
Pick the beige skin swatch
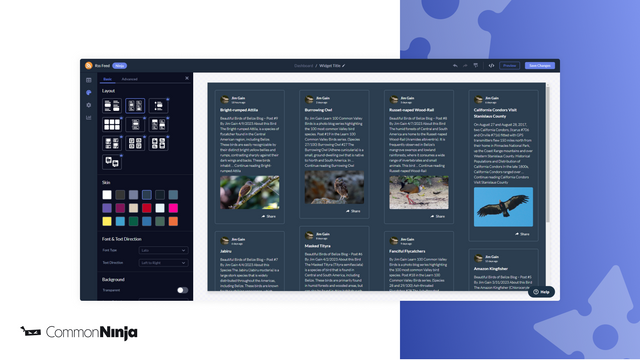[133, 208]
